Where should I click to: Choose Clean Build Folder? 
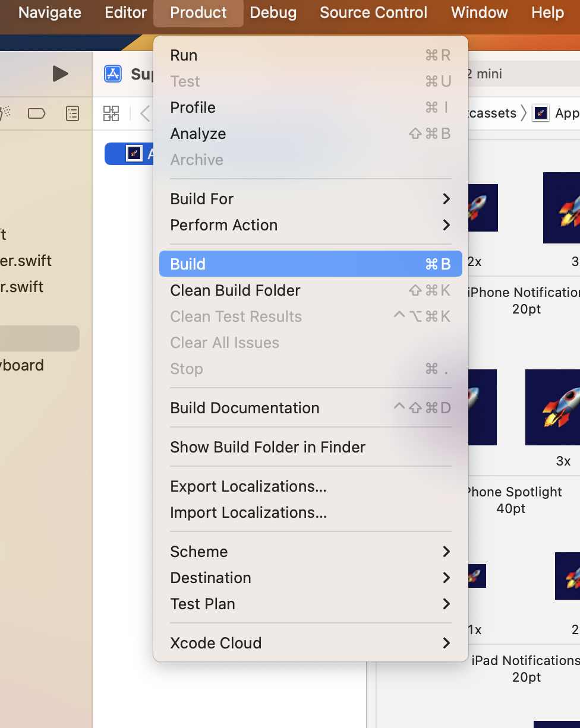tap(311, 290)
